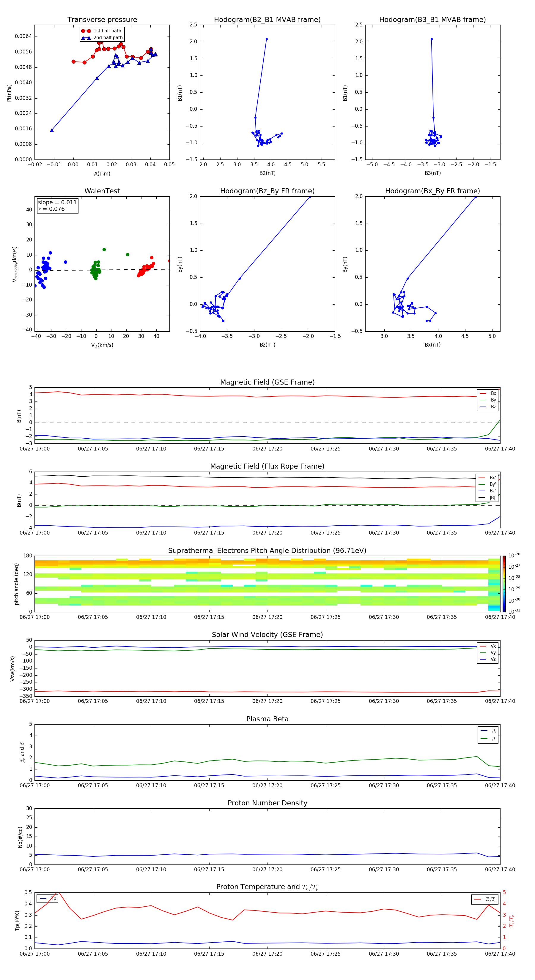Image resolution: width=535 pixels, height=980 pixels.
Task: Click the 'By' legend entry in GSE magnetic plot
Action: point(488,400)
